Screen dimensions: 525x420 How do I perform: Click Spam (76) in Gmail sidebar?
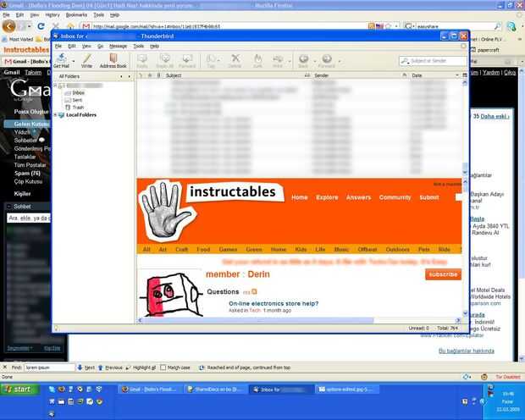[x=27, y=173]
